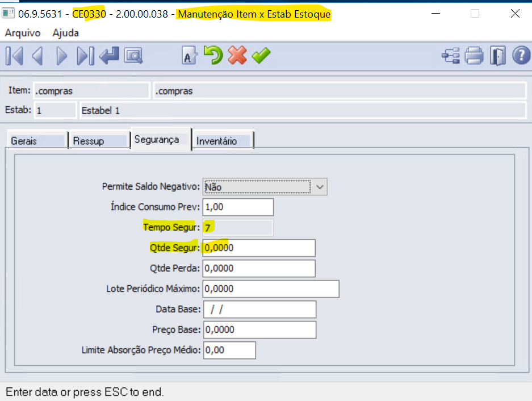Jump to the last record
This screenshot has height=401, width=532.
(85, 55)
